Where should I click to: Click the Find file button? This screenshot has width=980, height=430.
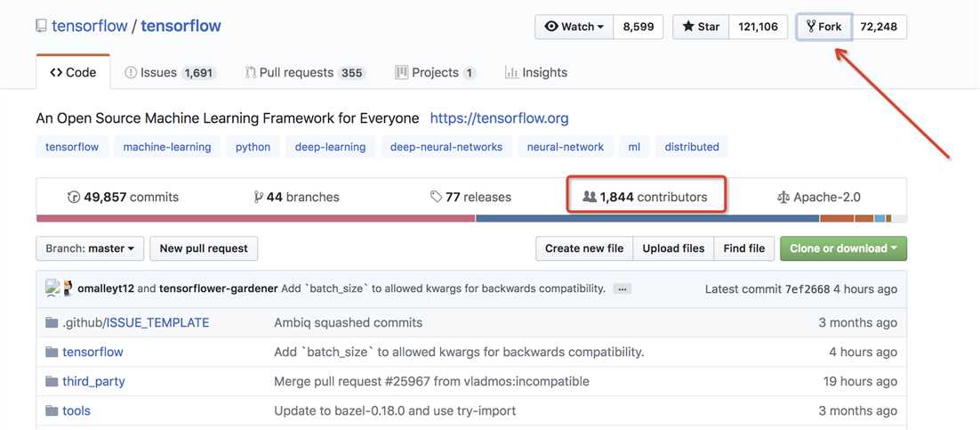[744, 248]
